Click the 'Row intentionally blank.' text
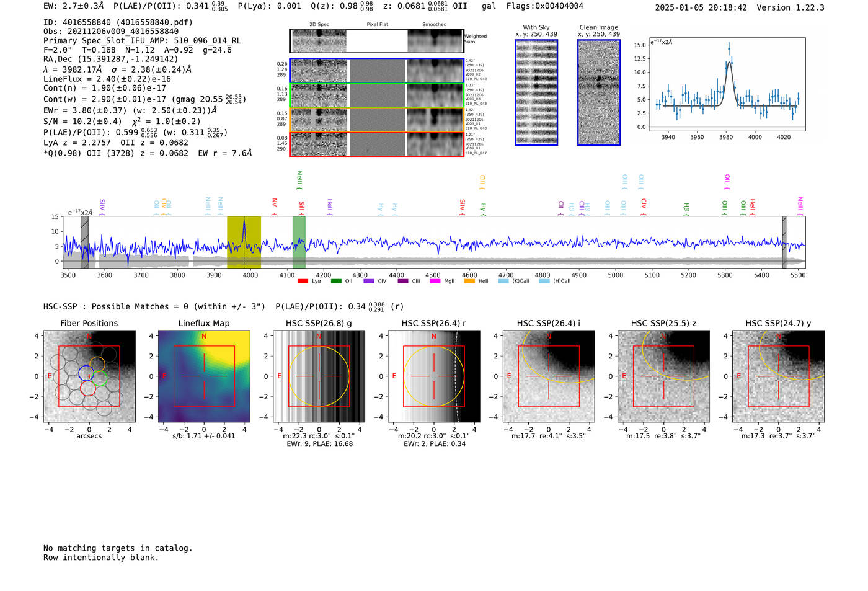Image resolution: width=868 pixels, height=591 pixels. point(101,558)
